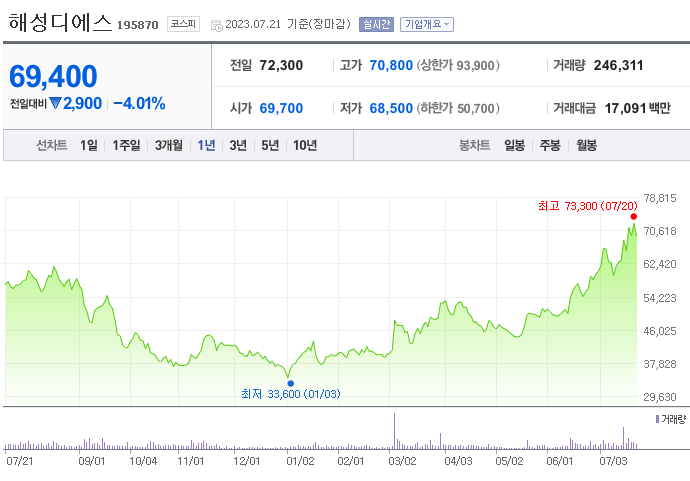Switch to 월봉 candle chart
The height and width of the screenshot is (481, 690).
(x=587, y=145)
